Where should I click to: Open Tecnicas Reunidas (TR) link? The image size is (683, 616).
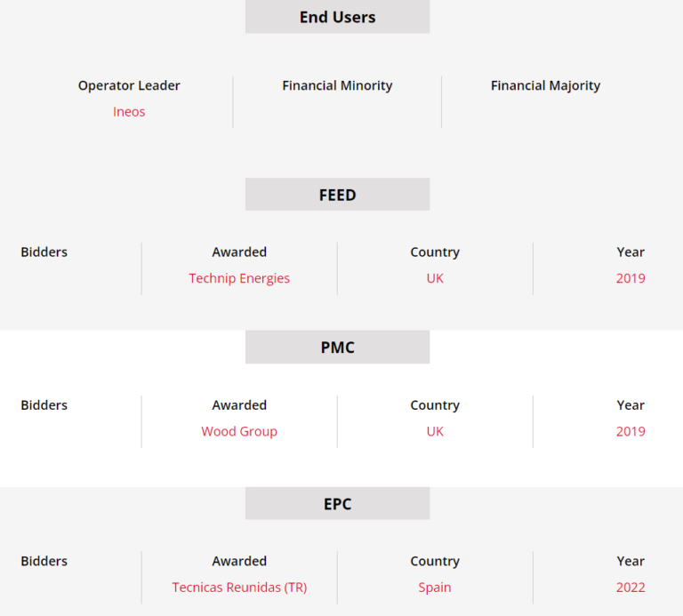click(239, 588)
